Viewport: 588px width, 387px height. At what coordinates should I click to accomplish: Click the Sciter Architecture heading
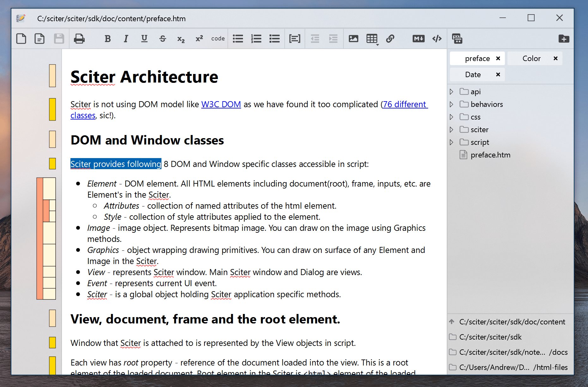click(144, 77)
